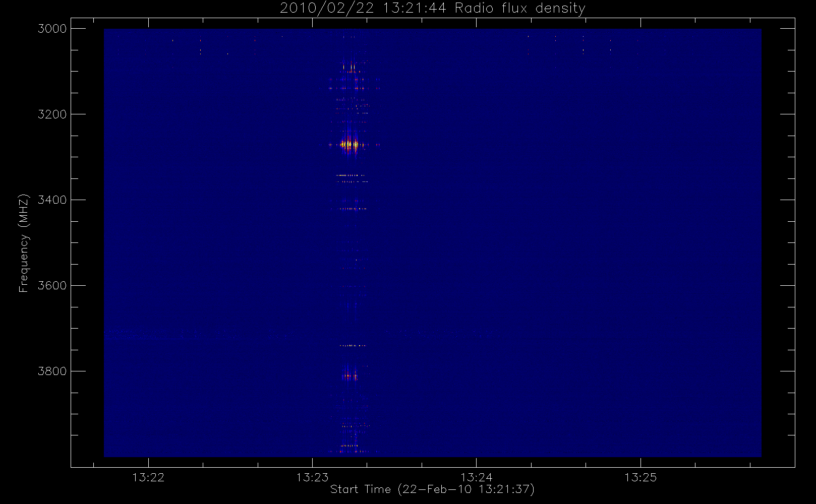Screen dimensions: 816x504
Task: Click the 3000 frequency tick label
Action: (52, 29)
